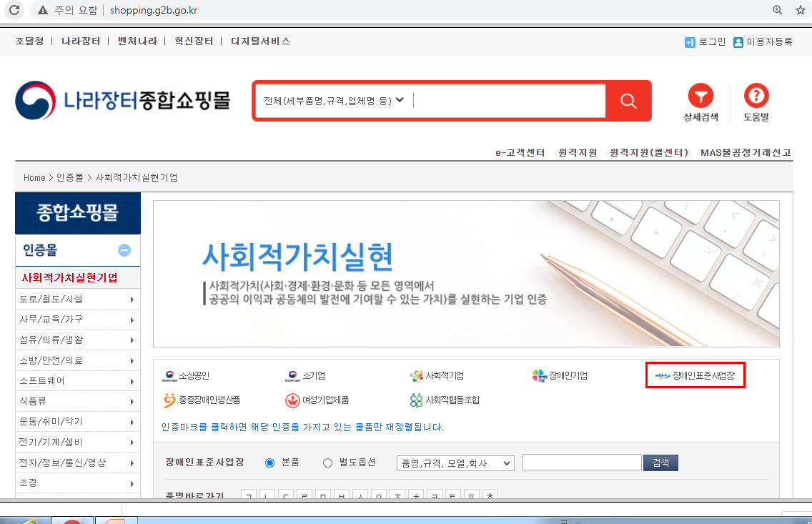Screen dimensions: 812x524
Task: Expand 운동/취미/악기 category arrow
Action: pos(132,422)
